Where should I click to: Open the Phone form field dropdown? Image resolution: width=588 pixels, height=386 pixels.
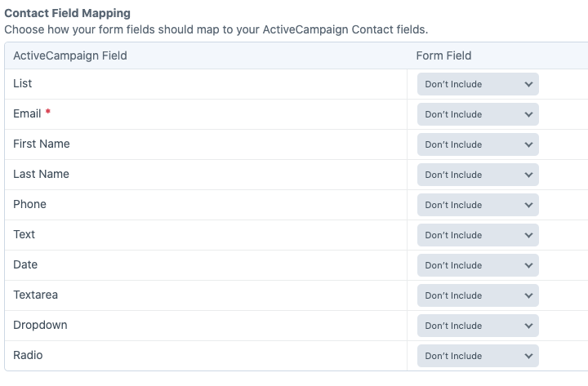click(478, 205)
